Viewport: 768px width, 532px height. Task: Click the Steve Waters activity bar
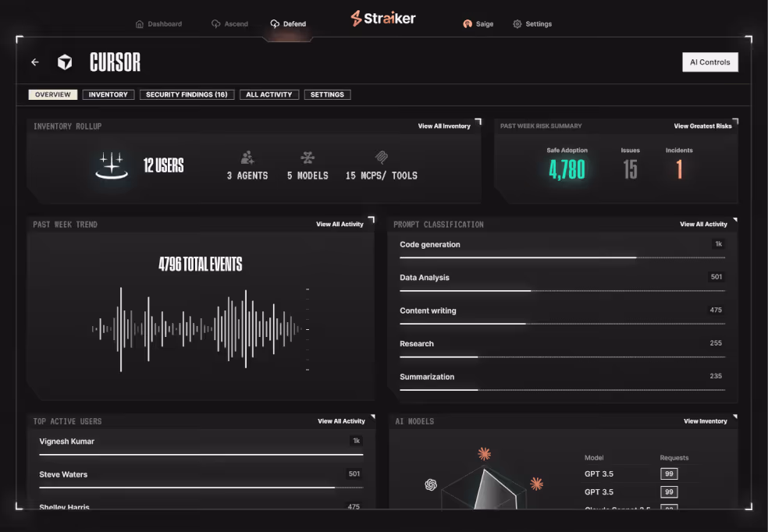201,488
